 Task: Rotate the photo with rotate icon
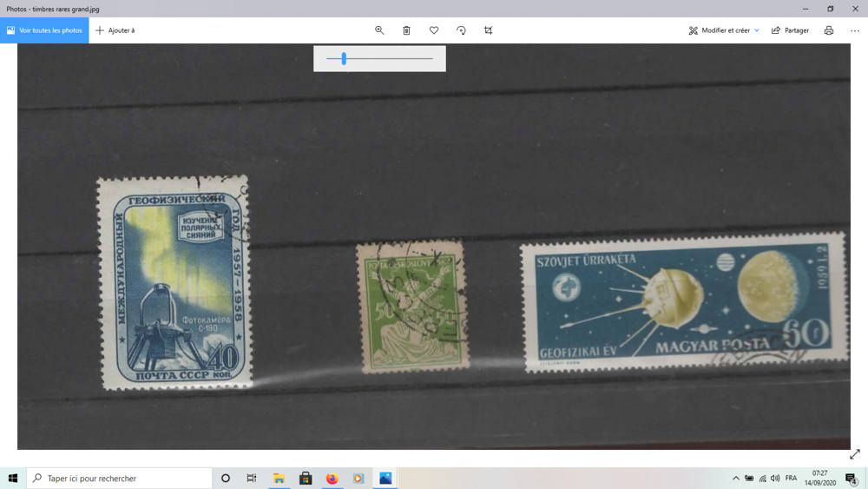coord(461,30)
